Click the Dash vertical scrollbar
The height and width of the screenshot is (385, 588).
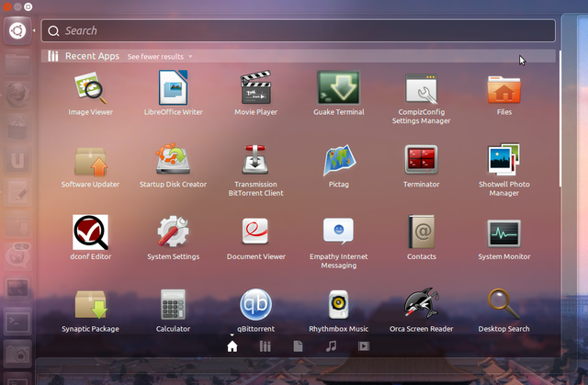[560, 119]
